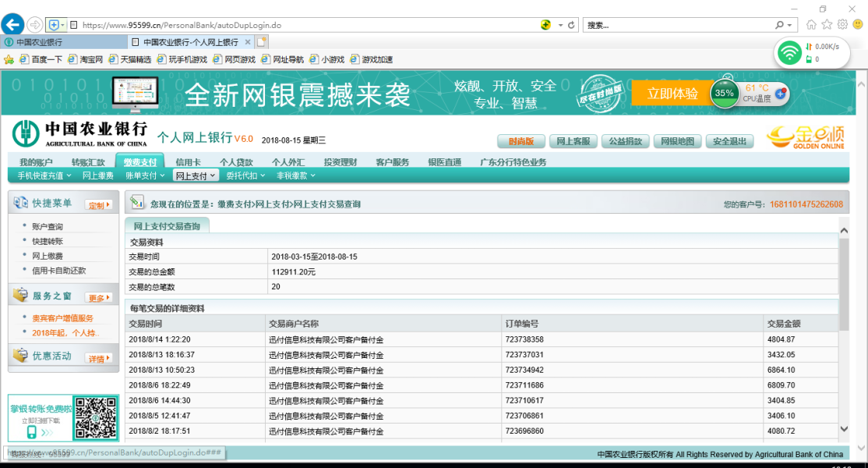Viewport: 868px width, 468px height.
Task: Click the orange 立即体验 button
Action: tap(672, 94)
